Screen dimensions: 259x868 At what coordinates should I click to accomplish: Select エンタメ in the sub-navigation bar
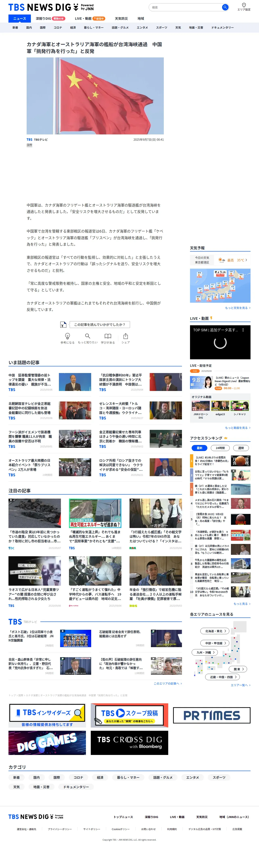(142, 28)
